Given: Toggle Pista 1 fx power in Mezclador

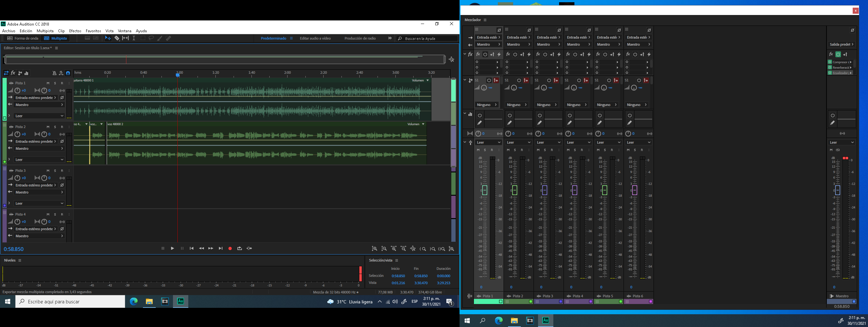Looking at the screenshot, I should tap(485, 54).
